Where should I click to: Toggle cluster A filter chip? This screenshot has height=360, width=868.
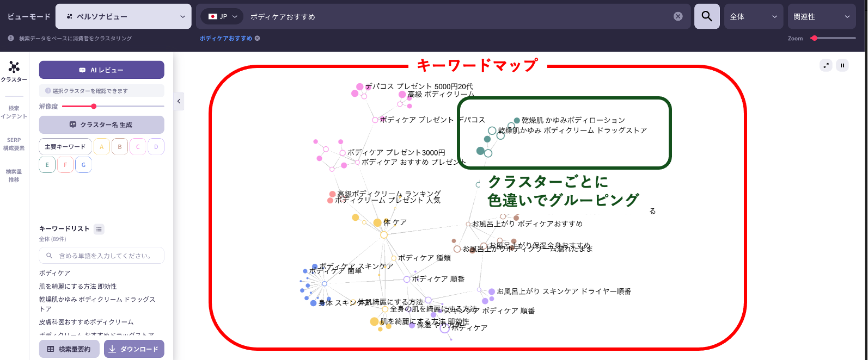point(101,147)
